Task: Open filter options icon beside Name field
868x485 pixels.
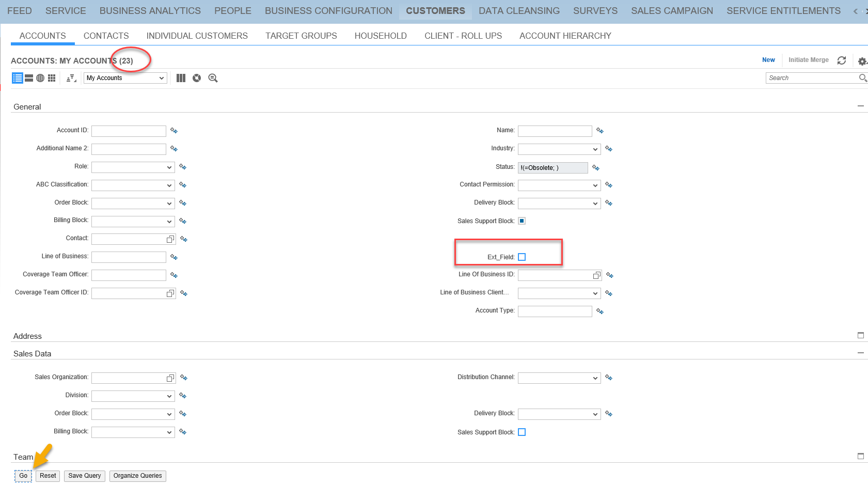Action: tap(600, 131)
